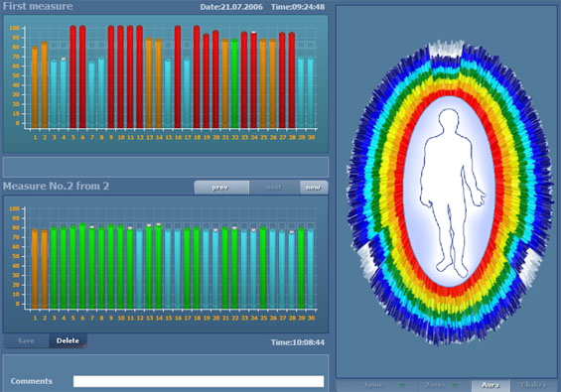
Task: Select the Zones tab label
Action: click(435, 385)
